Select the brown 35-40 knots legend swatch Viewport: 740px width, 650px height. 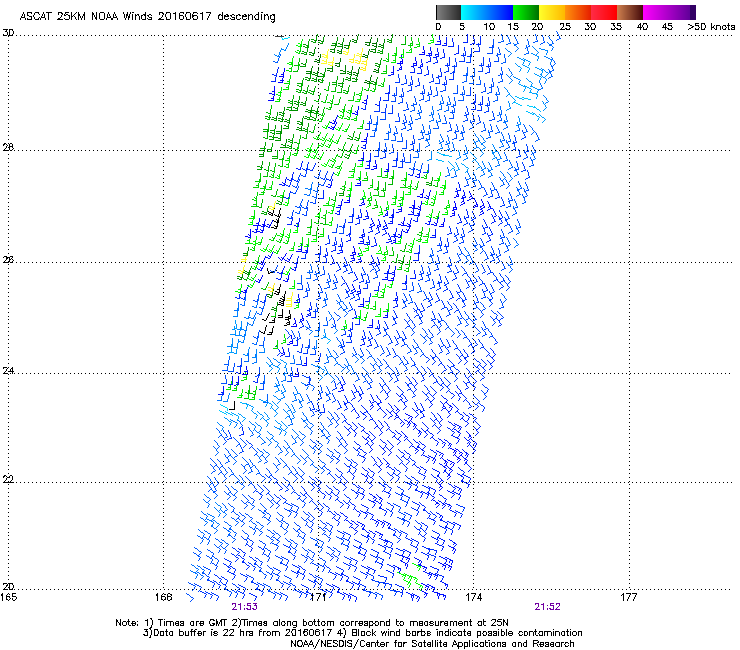630,12
